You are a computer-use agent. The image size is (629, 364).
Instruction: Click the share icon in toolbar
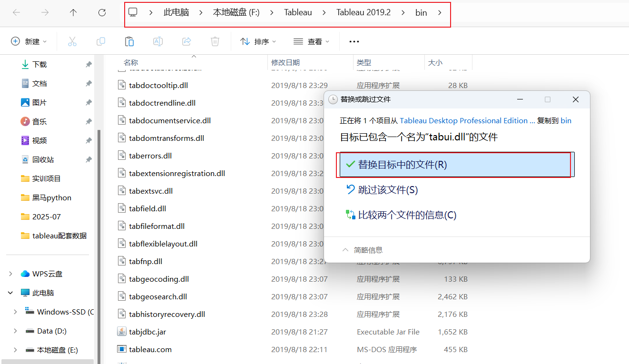[x=187, y=41]
